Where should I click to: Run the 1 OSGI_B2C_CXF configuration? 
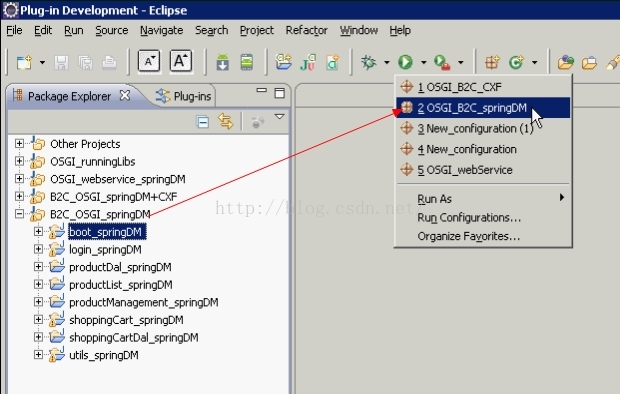[483, 87]
